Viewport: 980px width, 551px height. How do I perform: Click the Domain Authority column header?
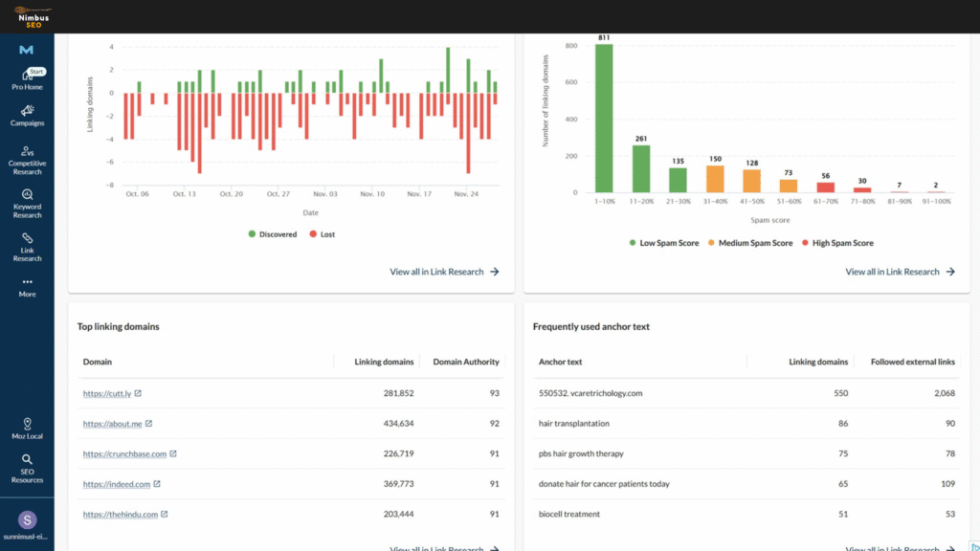coord(466,362)
